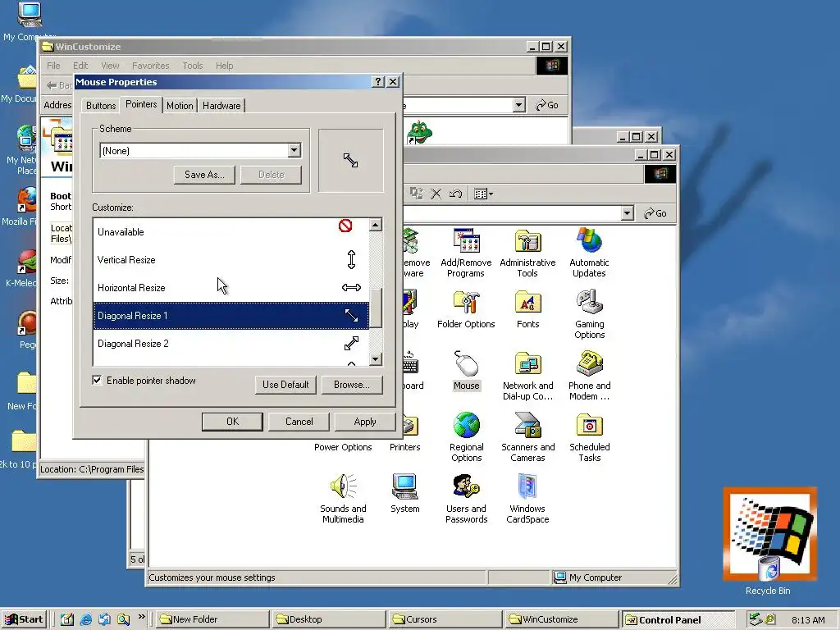Select the Vertical Resize pointer row
The width and height of the screenshot is (840, 630).
(231, 260)
